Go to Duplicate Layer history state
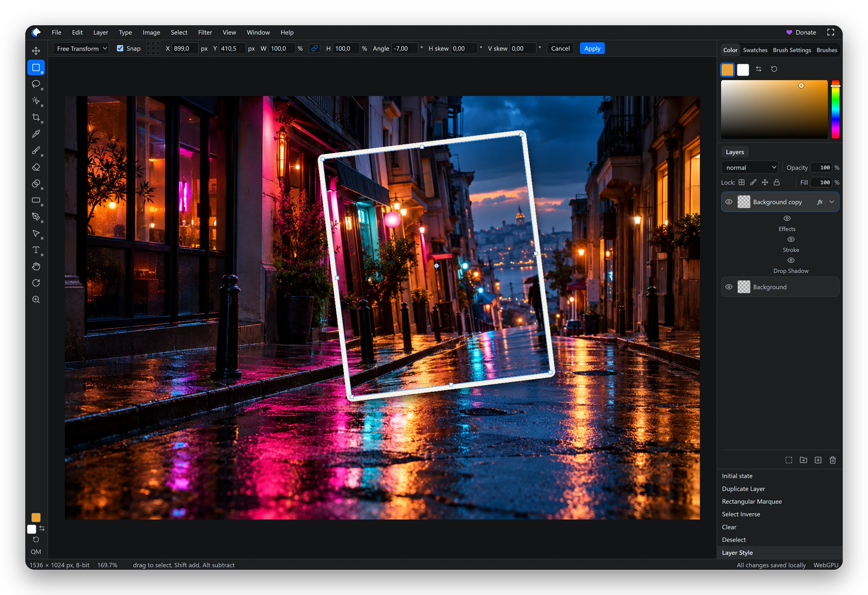The height and width of the screenshot is (595, 868). tap(743, 489)
